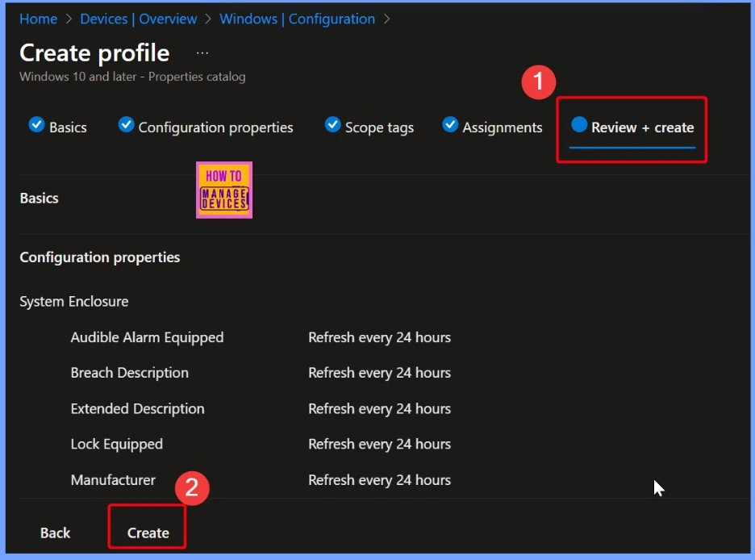
Task: Go to Home breadcrumb link
Action: pyautogui.click(x=38, y=19)
